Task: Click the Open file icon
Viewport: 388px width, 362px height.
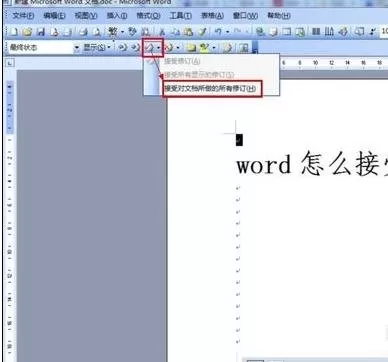Action: tap(28, 32)
